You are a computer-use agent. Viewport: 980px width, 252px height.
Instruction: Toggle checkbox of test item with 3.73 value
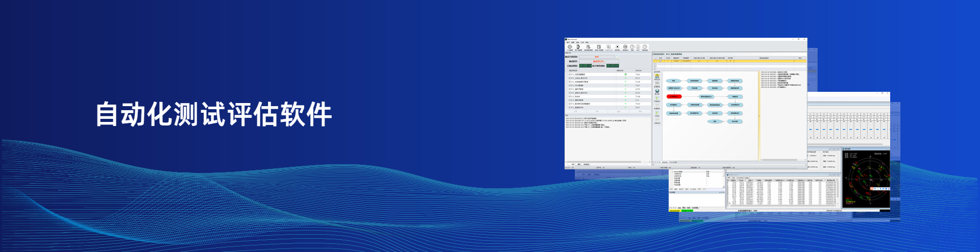tap(570, 100)
